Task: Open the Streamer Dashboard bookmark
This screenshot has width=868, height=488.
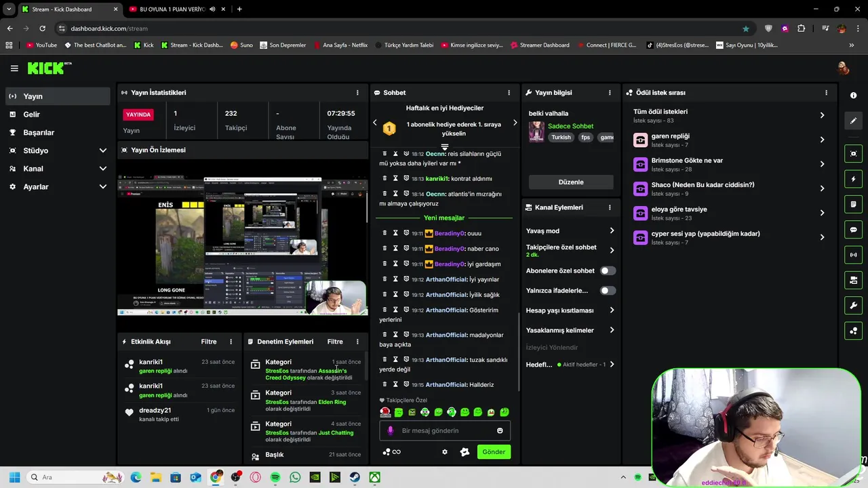Action: (540, 45)
